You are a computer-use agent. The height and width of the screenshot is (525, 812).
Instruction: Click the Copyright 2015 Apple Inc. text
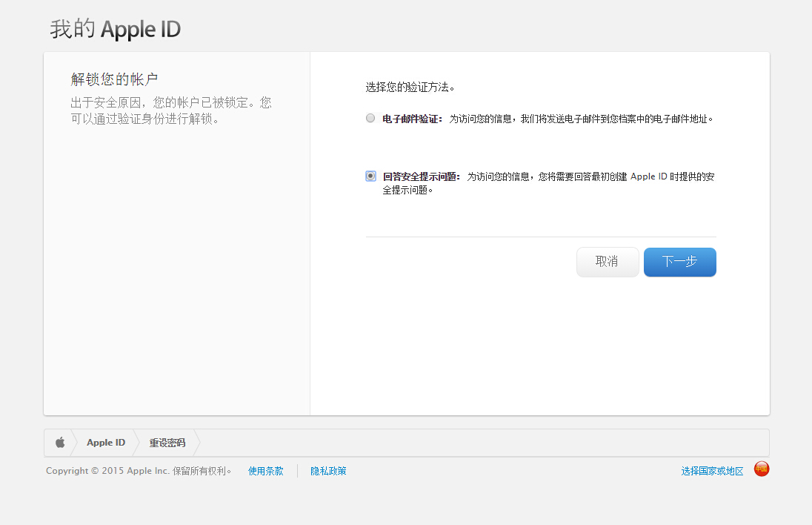139,471
